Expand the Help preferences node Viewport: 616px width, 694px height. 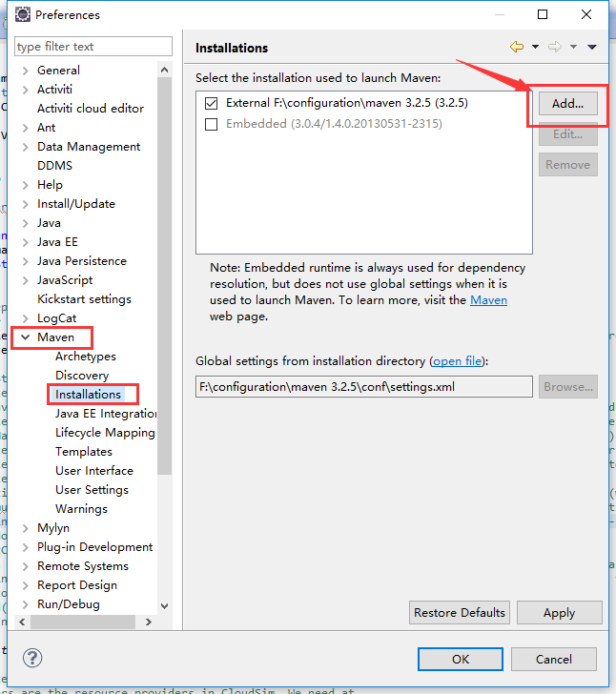[25, 185]
